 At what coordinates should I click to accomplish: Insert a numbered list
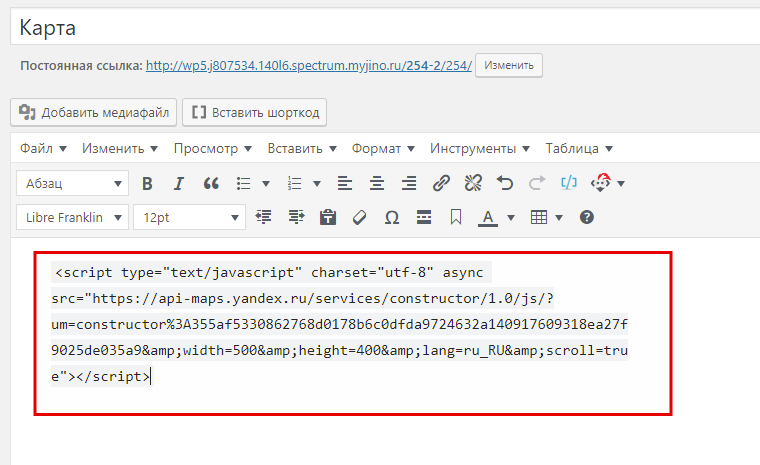click(x=294, y=183)
